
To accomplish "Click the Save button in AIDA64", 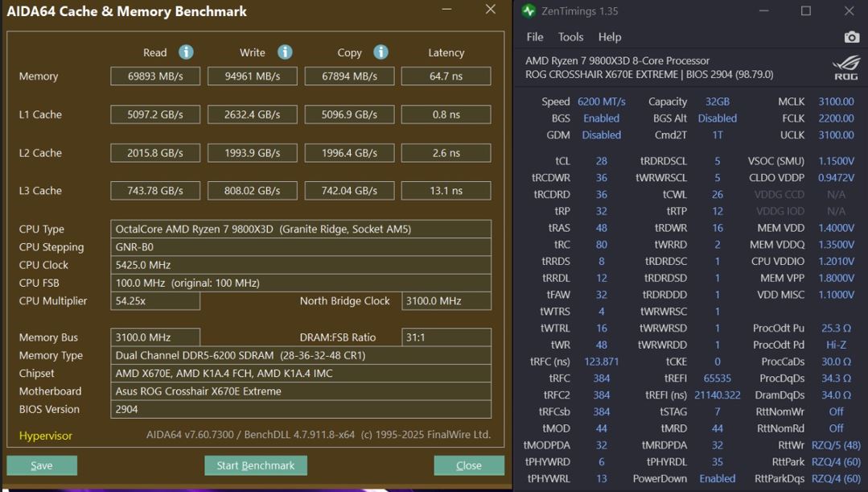I will click(x=42, y=465).
